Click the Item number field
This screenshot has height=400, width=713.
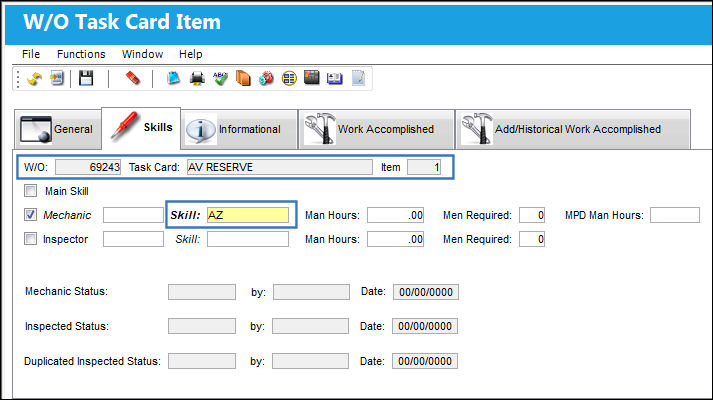point(424,167)
